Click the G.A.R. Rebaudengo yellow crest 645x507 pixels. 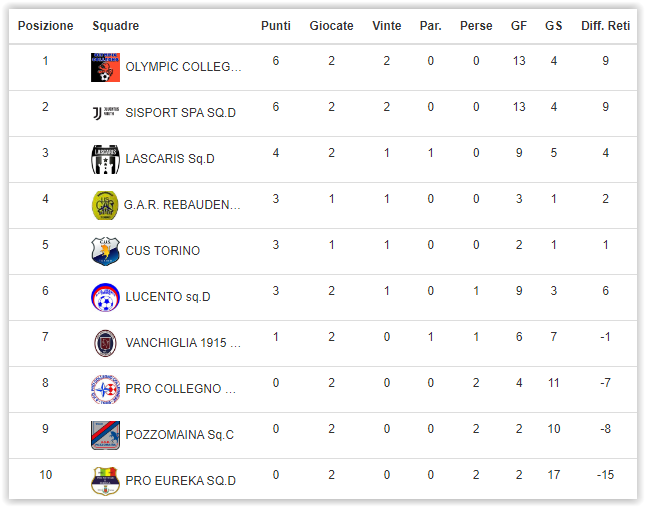(105, 205)
